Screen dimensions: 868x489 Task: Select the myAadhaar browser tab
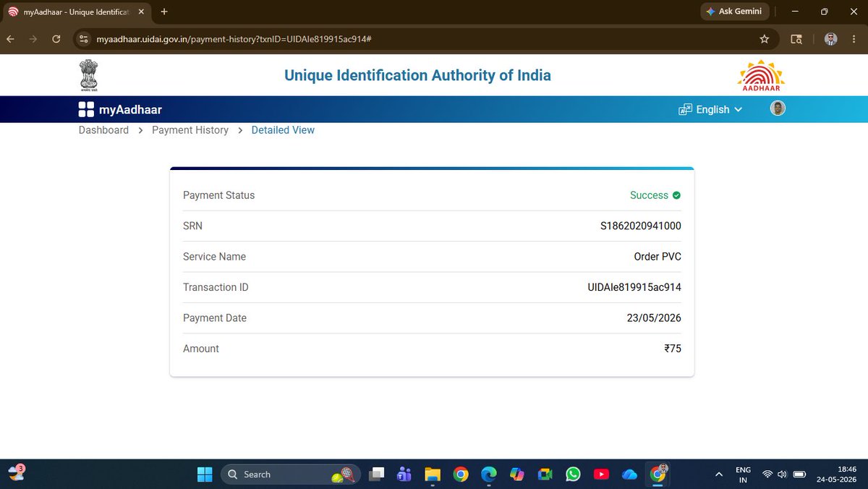[x=76, y=12]
